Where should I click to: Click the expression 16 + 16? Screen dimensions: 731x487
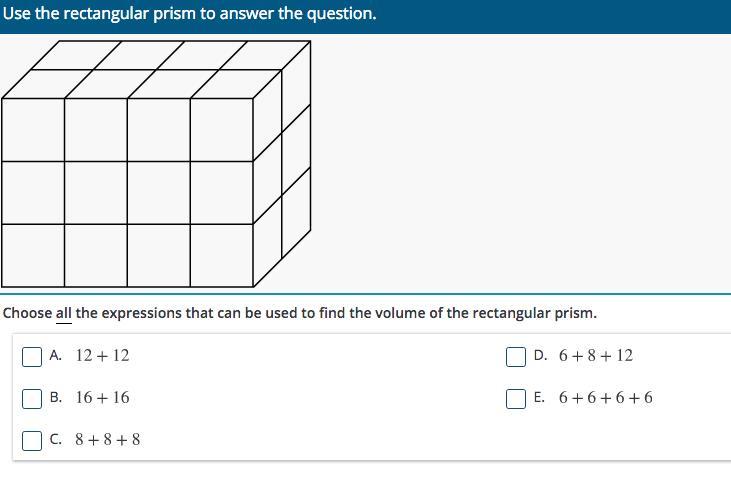102,398
